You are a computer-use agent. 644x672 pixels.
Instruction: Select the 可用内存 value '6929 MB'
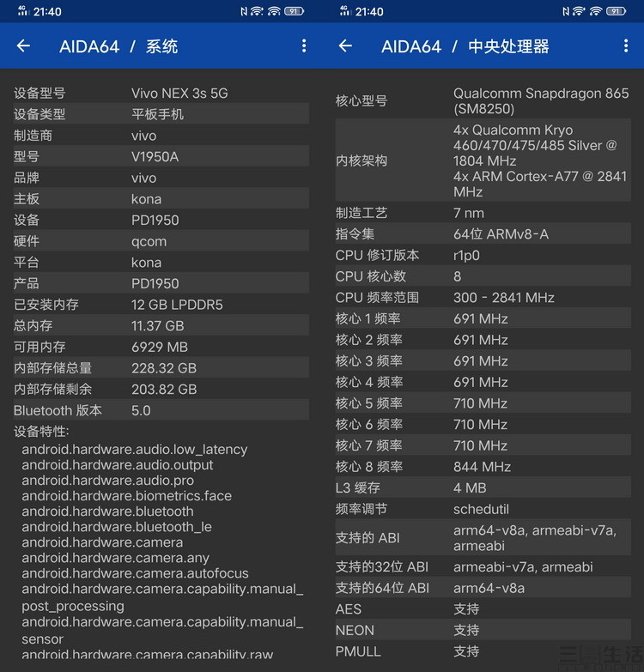coord(160,347)
